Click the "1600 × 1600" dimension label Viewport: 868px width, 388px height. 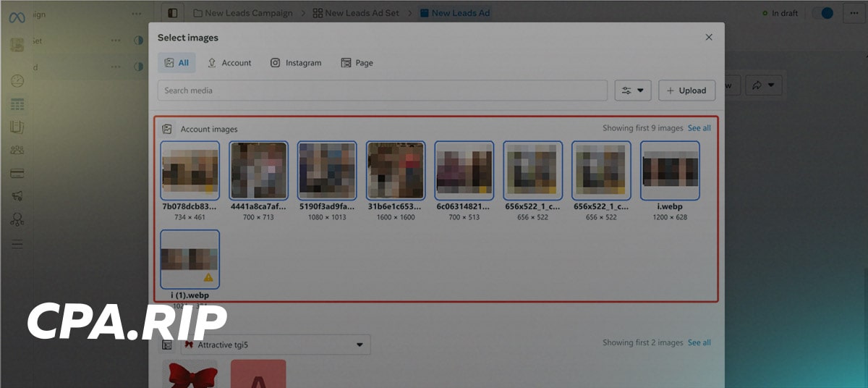396,217
